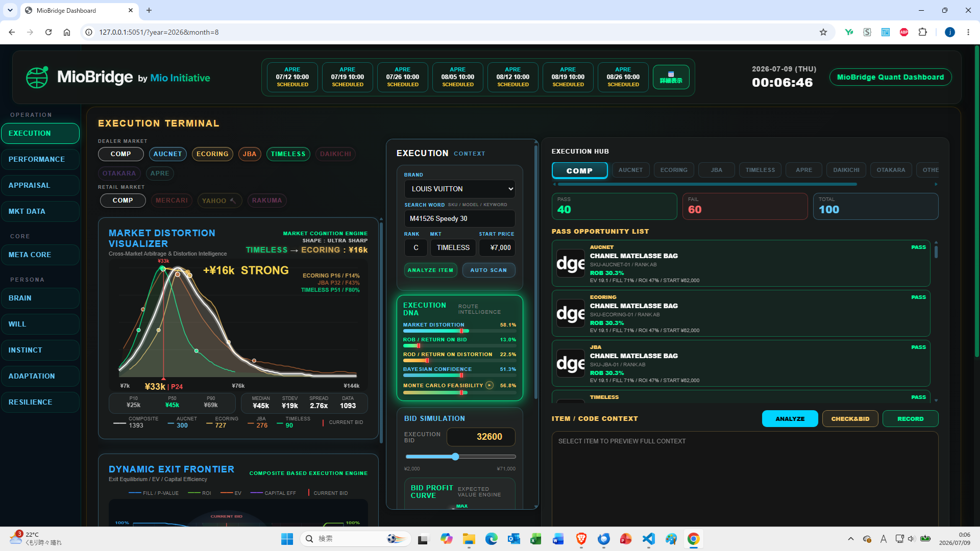Viewport: 980px width, 551px height.
Task: Click the dge thumbnail of AUCNET Chanel item
Action: coord(571,263)
